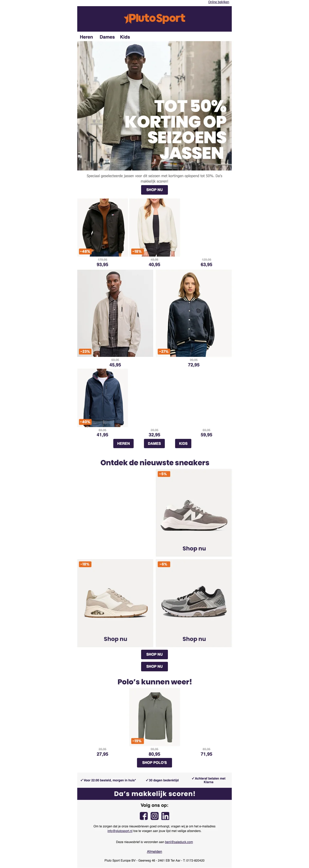Click the Afmelden unsubscribe link
Viewport: 309px width, 868px height.
tap(154, 852)
